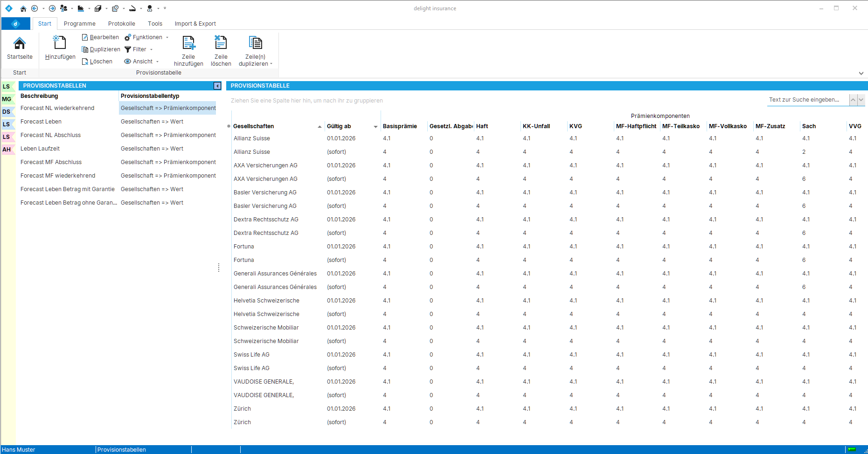Open the Funktionen dropdown
The width and height of the screenshot is (868, 454).
click(x=147, y=37)
